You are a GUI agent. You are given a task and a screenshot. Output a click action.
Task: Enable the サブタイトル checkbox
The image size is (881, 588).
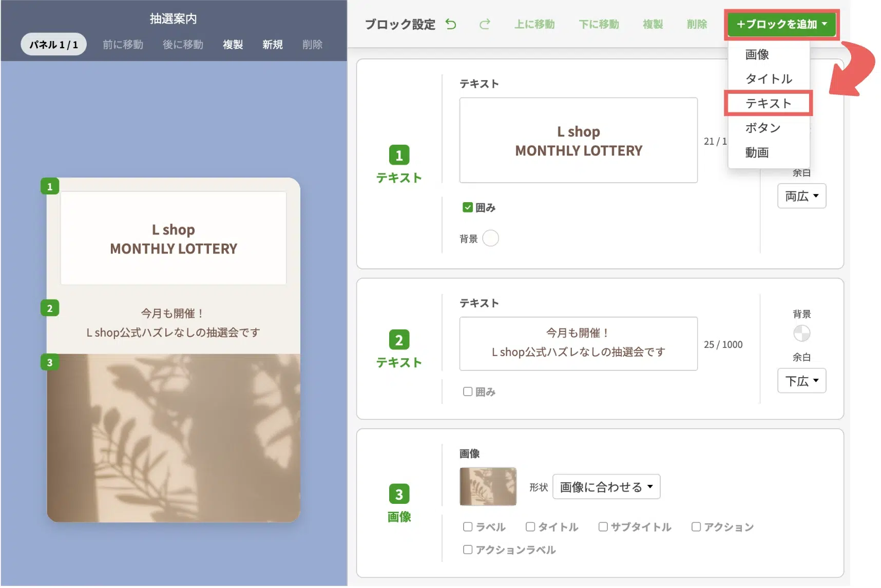point(603,527)
